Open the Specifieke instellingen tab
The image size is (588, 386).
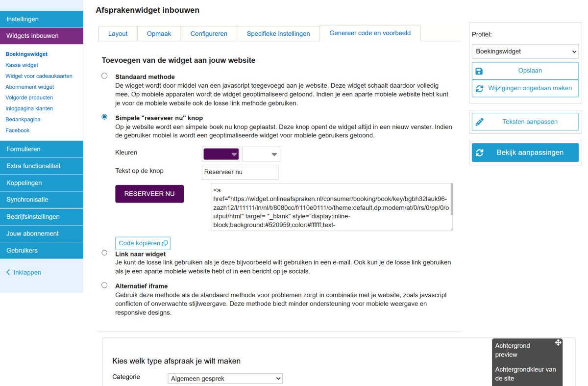pyautogui.click(x=278, y=34)
